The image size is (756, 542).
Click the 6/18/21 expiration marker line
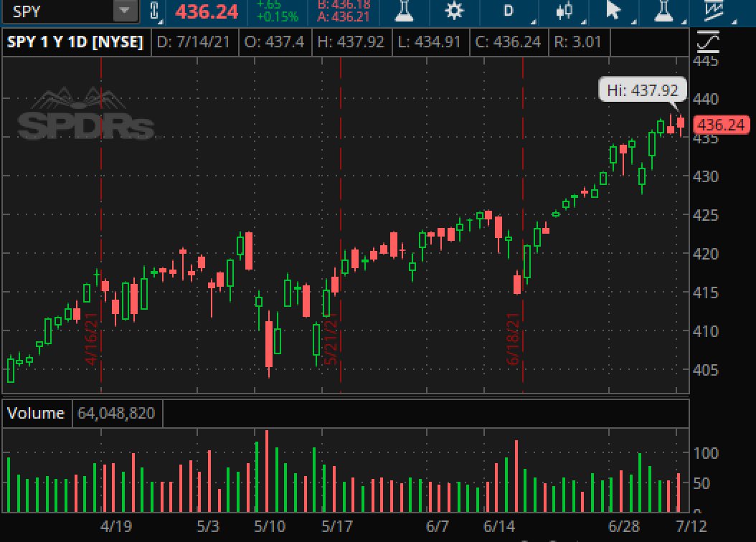523,225
